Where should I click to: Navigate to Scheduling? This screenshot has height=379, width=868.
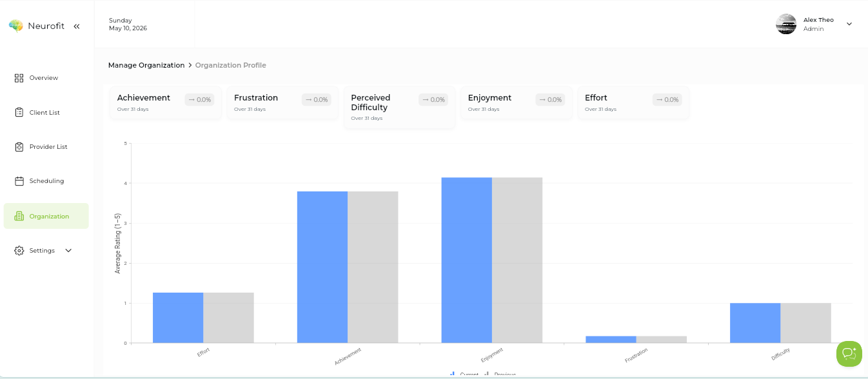click(46, 181)
